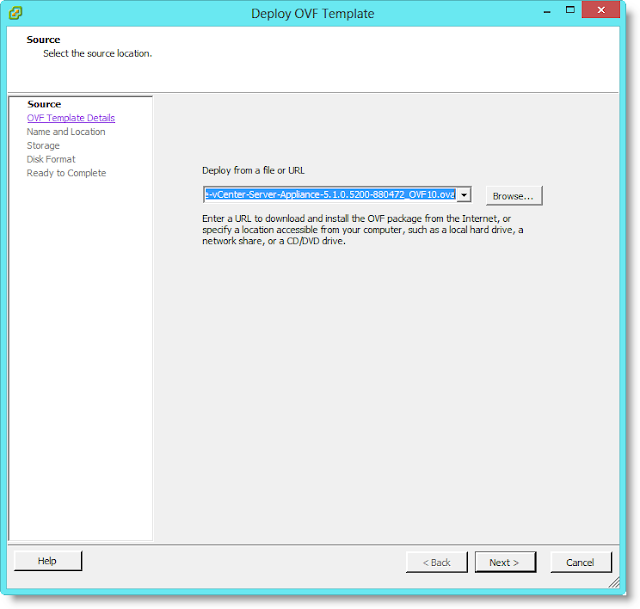Screen dimensions: 640x609
Task: Click the Ready to Complete step
Action: point(67,173)
